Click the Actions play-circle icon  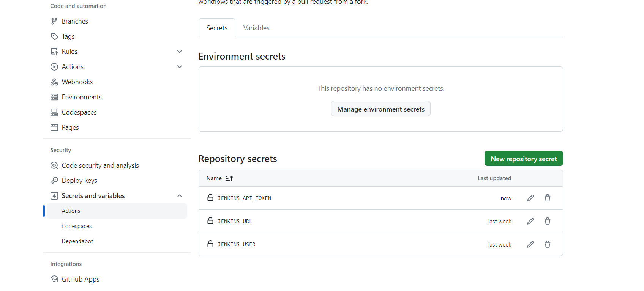coord(54,67)
